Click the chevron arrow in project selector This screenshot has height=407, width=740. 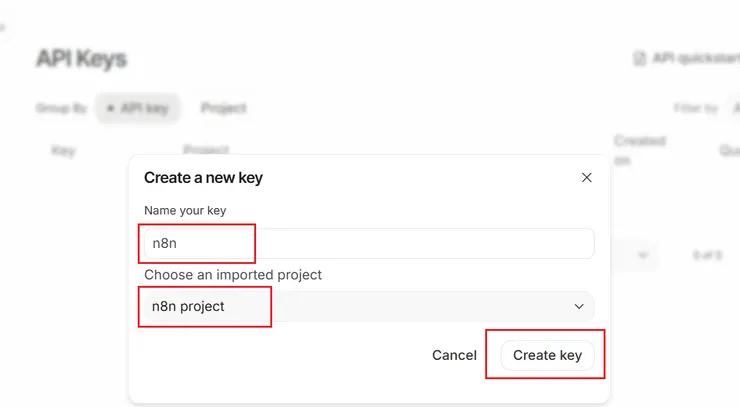(x=579, y=306)
